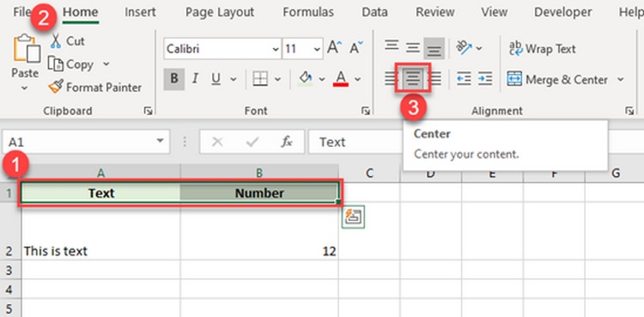Image resolution: width=644 pixels, height=317 pixels.
Task: Enable Wrap Text
Action: point(542,49)
